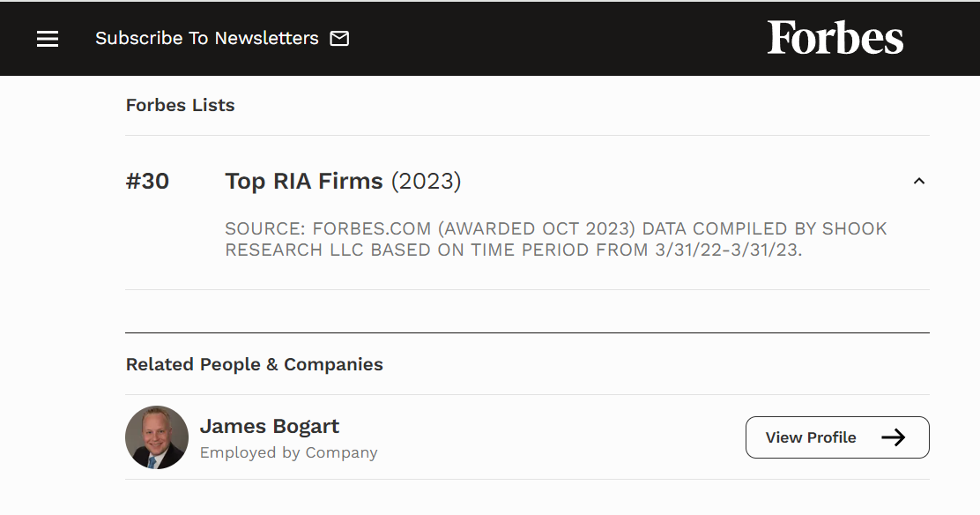Click the View Profile button label
980x515 pixels.
click(811, 437)
